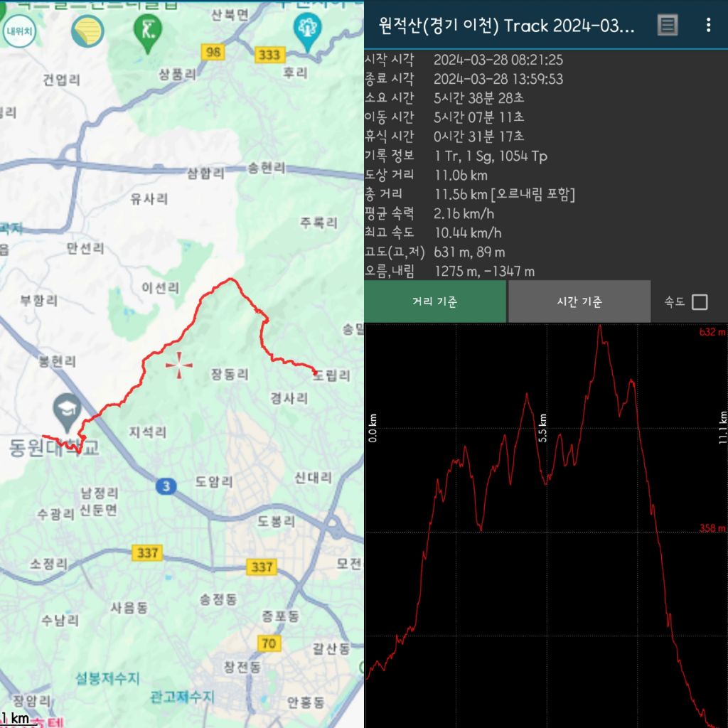The image size is (728, 728).
Task: Open the track list icon in header
Action: pyautogui.click(x=668, y=25)
